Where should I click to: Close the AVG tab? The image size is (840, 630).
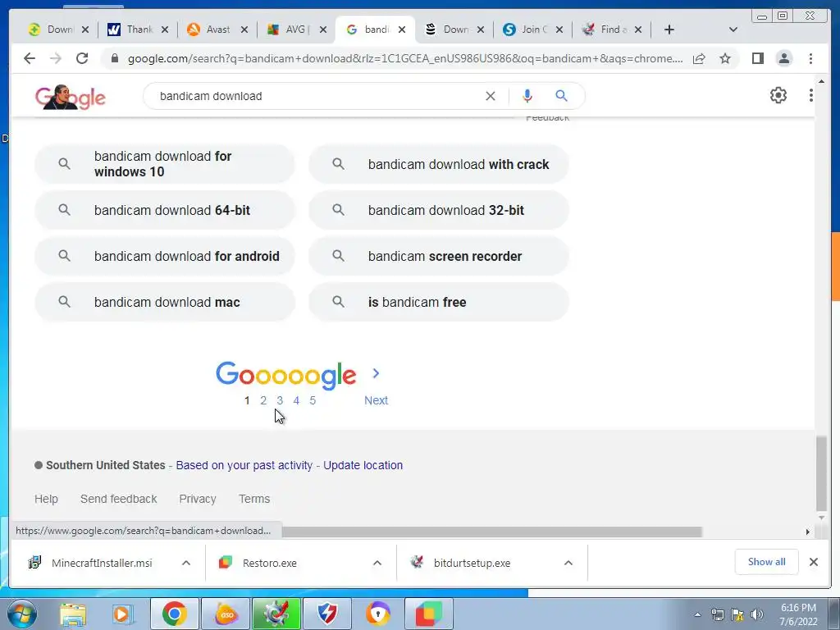323,30
